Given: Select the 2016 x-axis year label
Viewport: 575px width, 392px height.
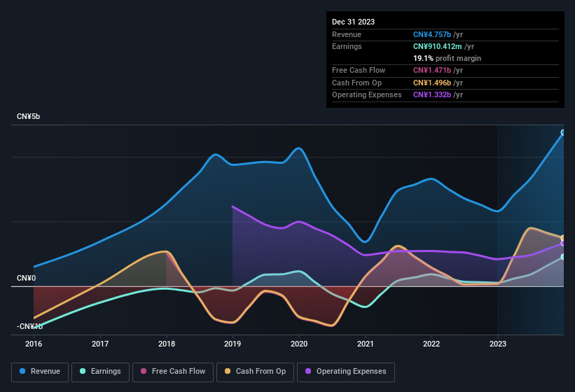Looking at the screenshot, I should click(34, 344).
